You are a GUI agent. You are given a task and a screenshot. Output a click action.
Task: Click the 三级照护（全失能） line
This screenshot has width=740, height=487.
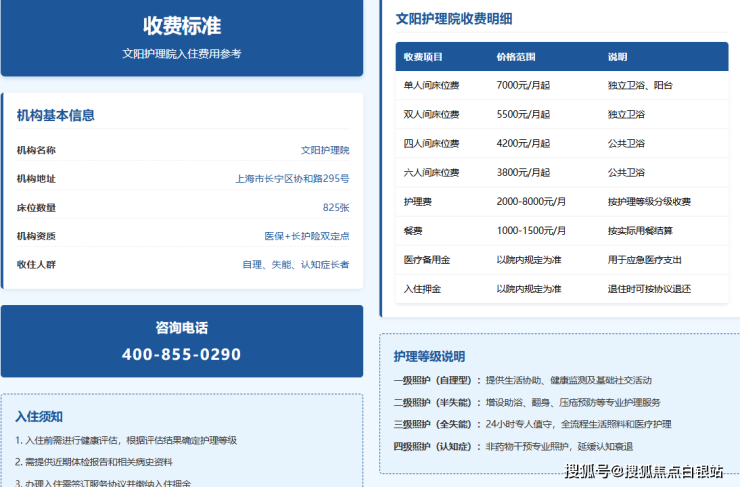(x=532, y=424)
